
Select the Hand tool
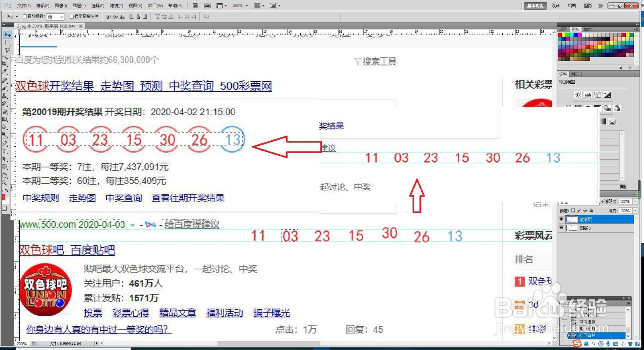[5, 175]
